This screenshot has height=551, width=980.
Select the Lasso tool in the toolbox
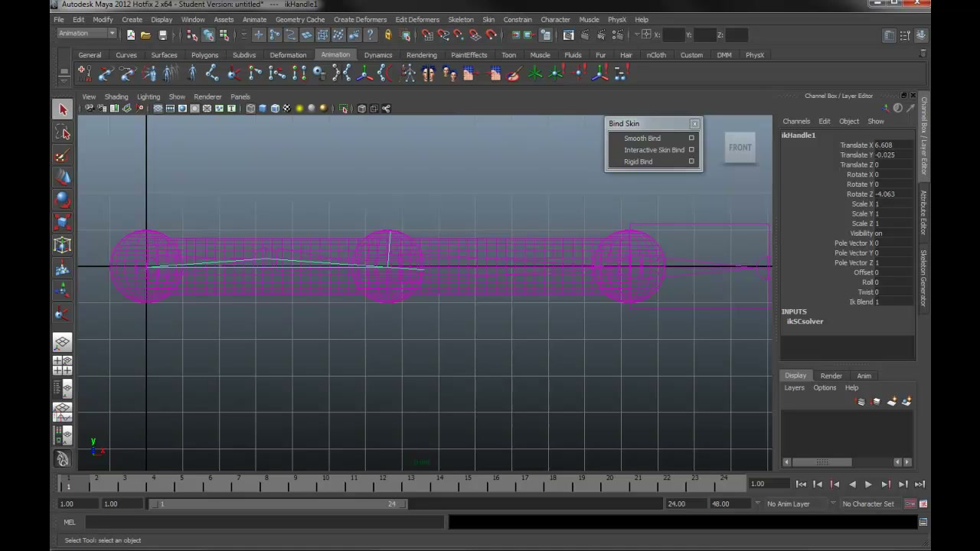(63, 133)
